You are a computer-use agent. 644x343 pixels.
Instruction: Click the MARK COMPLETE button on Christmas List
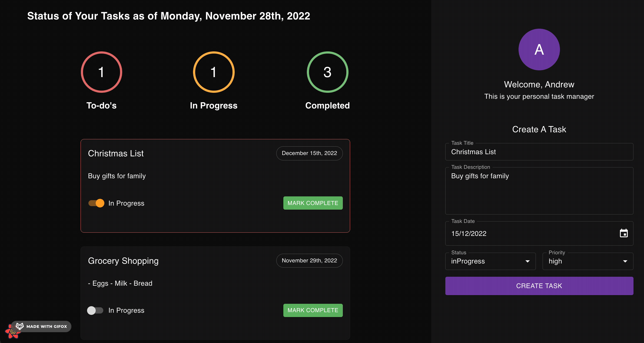point(313,203)
